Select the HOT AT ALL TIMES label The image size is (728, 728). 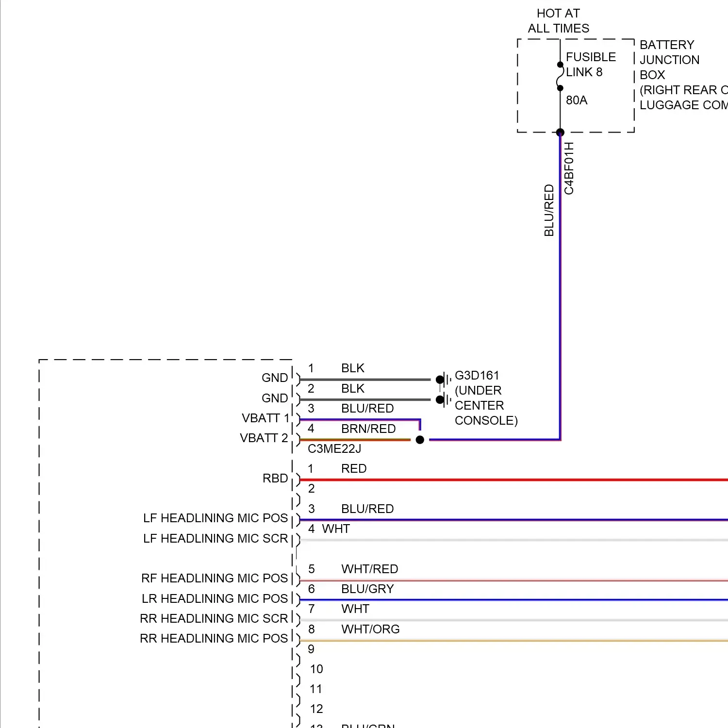click(x=558, y=21)
